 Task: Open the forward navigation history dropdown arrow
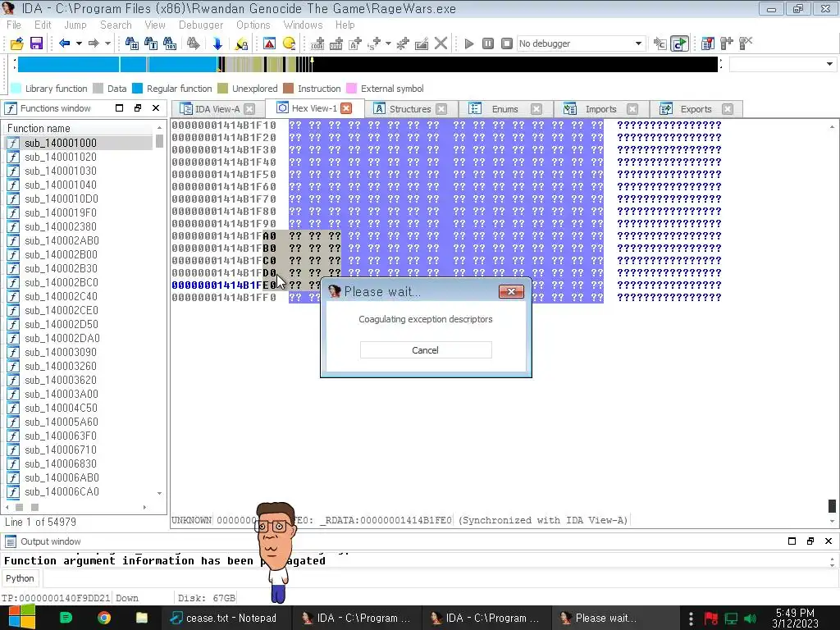coord(107,43)
